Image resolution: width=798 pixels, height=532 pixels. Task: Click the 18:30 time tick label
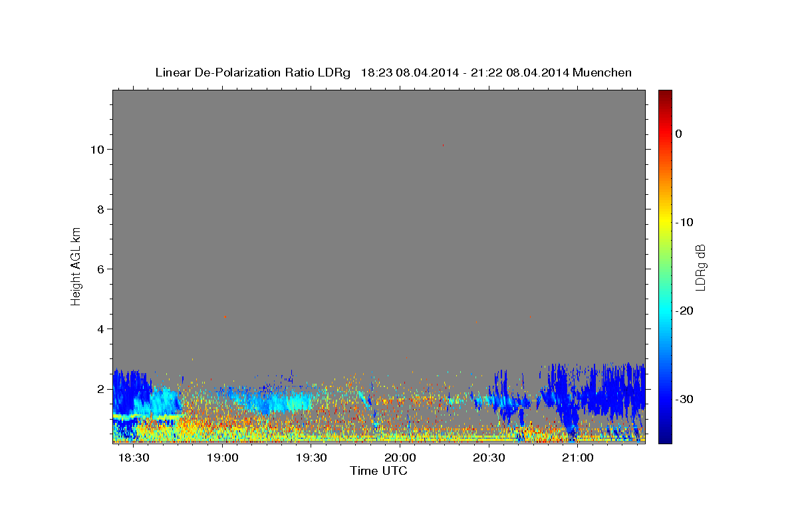tap(133, 458)
